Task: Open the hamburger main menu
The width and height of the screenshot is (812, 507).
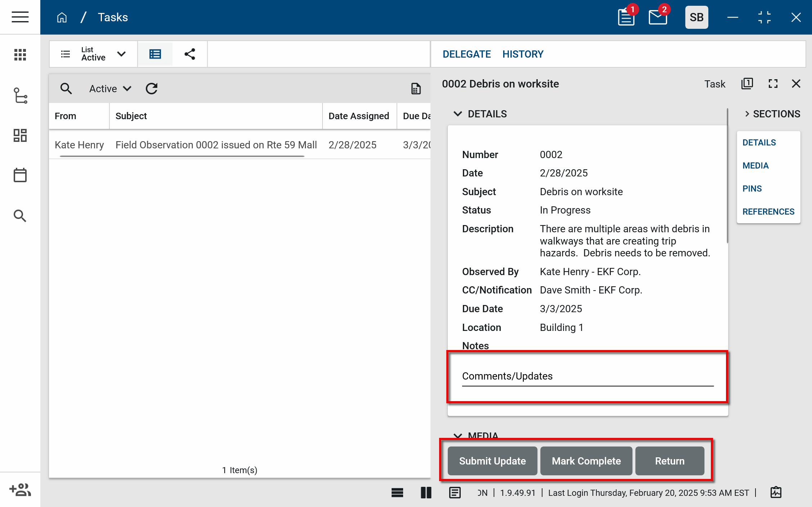Action: click(20, 17)
